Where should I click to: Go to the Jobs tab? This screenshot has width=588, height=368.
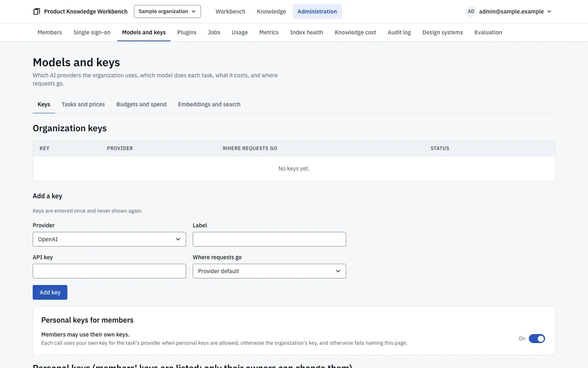(214, 32)
